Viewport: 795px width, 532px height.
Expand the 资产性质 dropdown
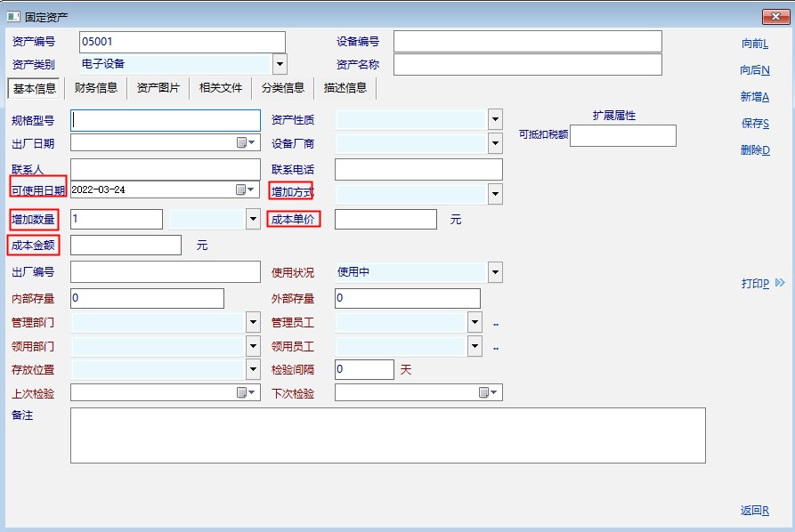point(495,119)
